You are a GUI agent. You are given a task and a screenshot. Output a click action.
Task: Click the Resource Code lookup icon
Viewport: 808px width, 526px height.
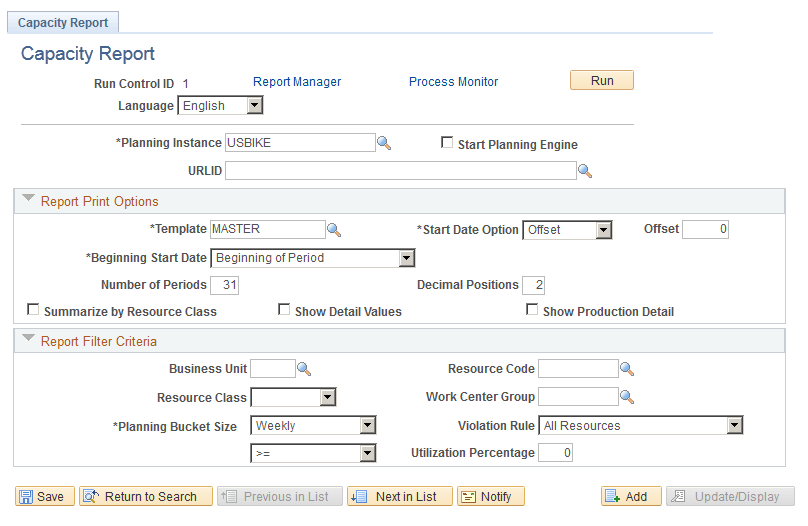click(x=627, y=369)
